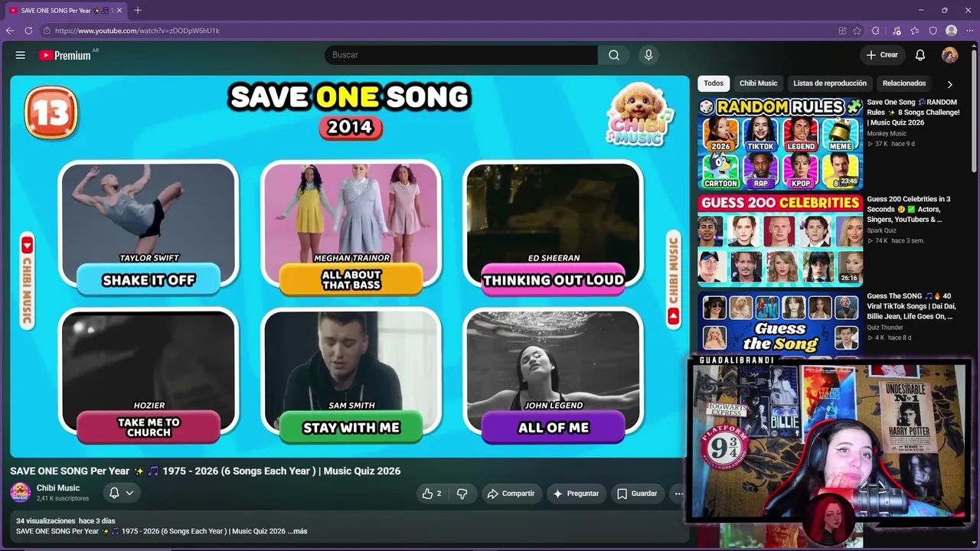Restore down the browser window
This screenshot has height=551, width=980.
click(x=945, y=10)
